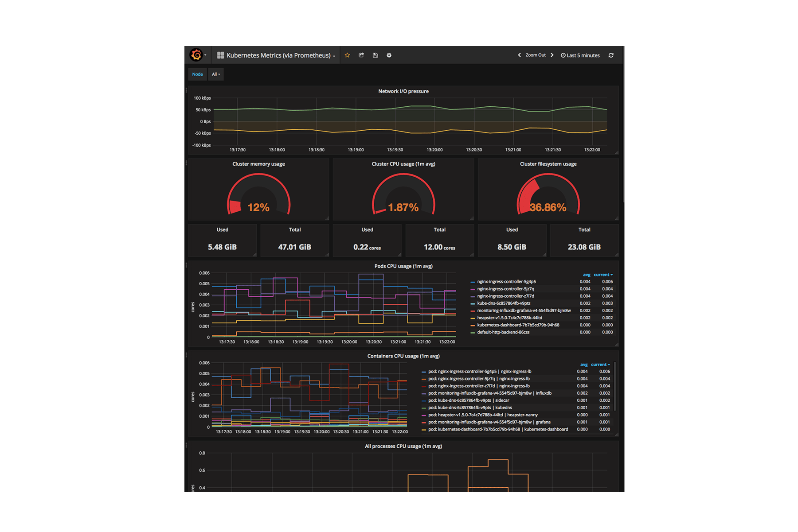Click the CPU Total 12.00 cores value
Image resolution: width=798 pixels, height=532 pixels.
point(439,247)
